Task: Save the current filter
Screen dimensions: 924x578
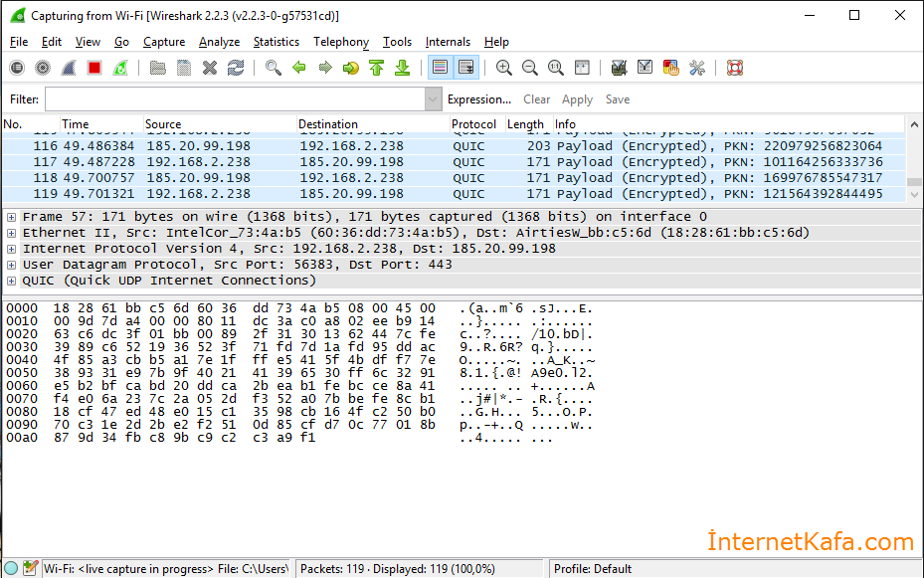Action: (x=618, y=99)
